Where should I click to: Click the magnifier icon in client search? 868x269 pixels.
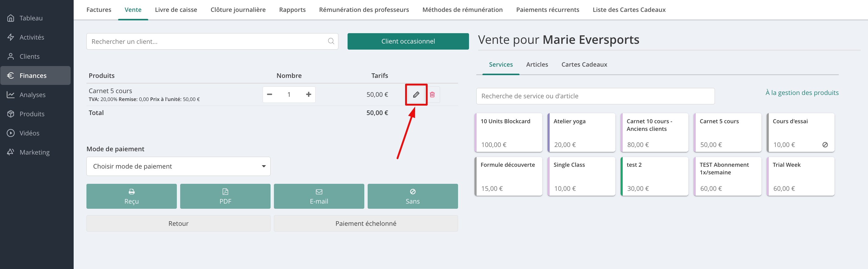(331, 41)
